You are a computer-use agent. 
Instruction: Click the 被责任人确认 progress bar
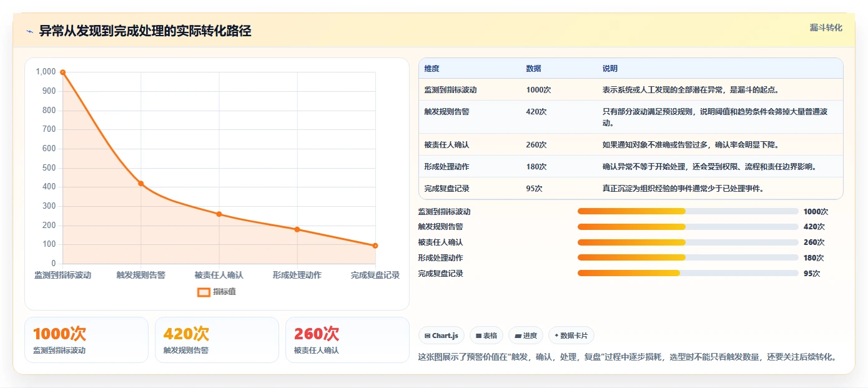pos(688,242)
